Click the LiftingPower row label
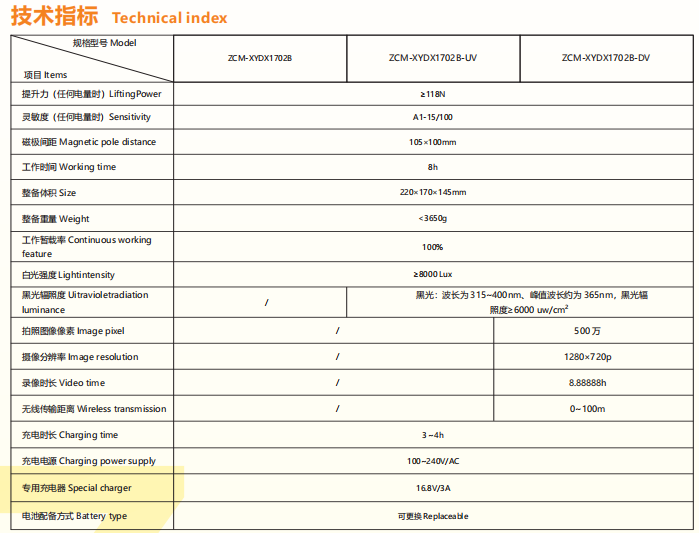 (92, 93)
